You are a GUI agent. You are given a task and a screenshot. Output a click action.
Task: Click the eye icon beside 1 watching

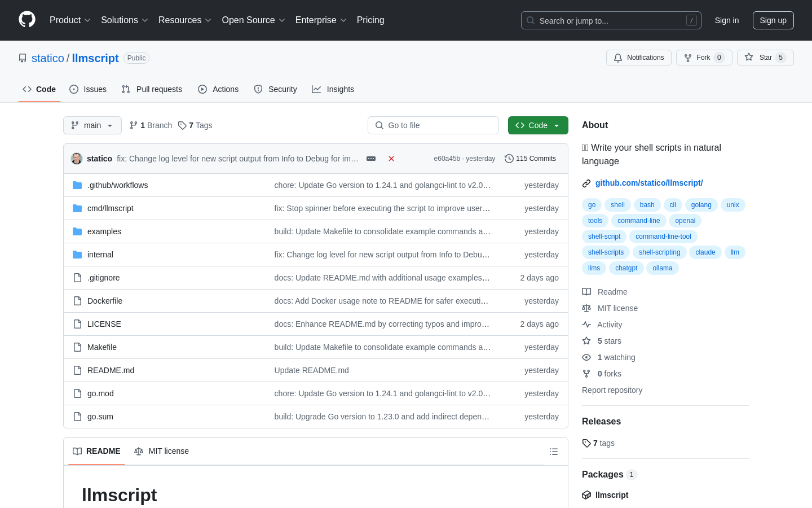(586, 357)
